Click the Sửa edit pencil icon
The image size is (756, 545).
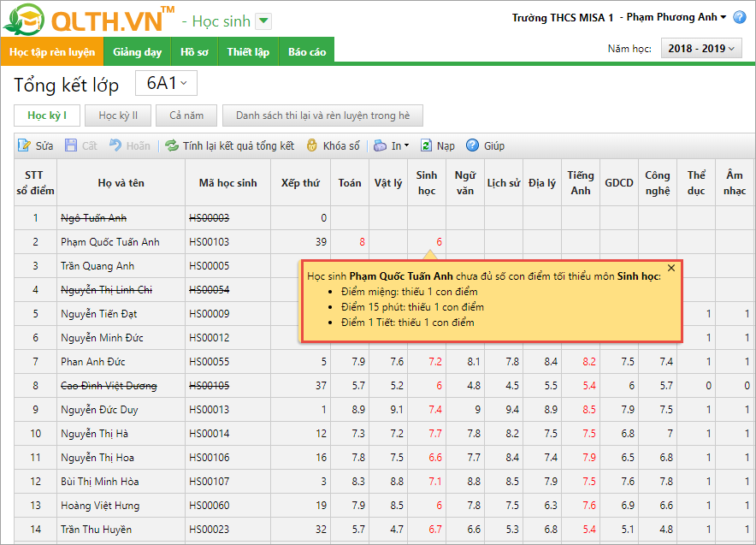pos(24,146)
